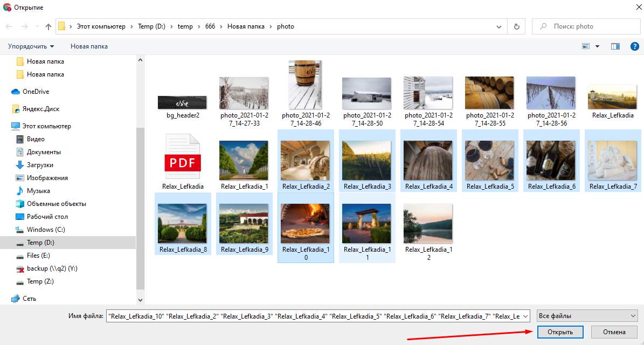Viewport: 644px width, 345px height.
Task: Click Этот компьютер in address breadcrumb
Action: (101, 26)
